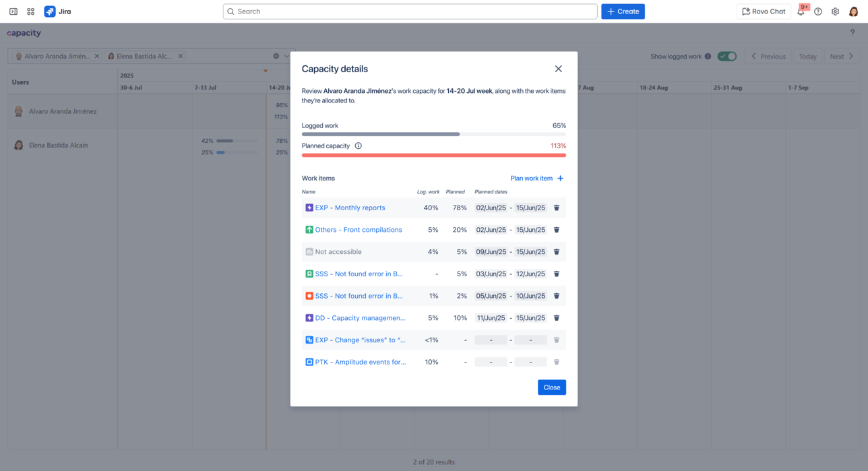Click the "2 of 20 results" text
The width and height of the screenshot is (868, 471).
(x=434, y=462)
